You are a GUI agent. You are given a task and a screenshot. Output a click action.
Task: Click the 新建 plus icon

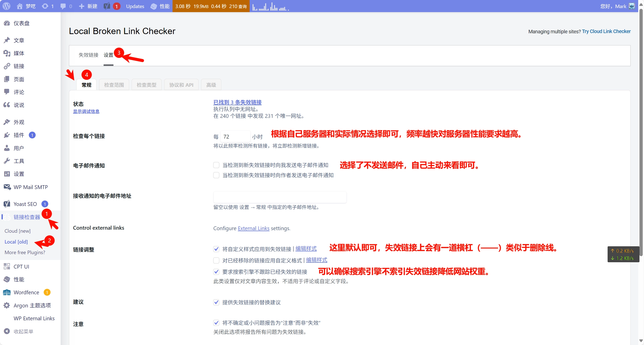81,6
